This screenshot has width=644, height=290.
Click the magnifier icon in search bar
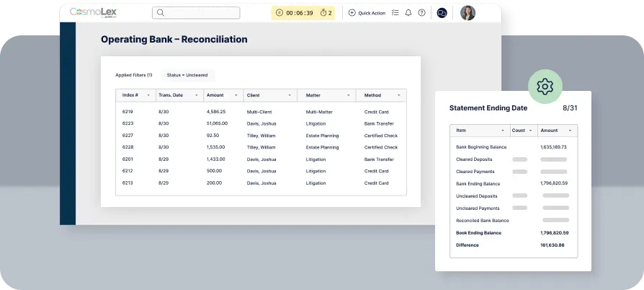[x=159, y=13]
